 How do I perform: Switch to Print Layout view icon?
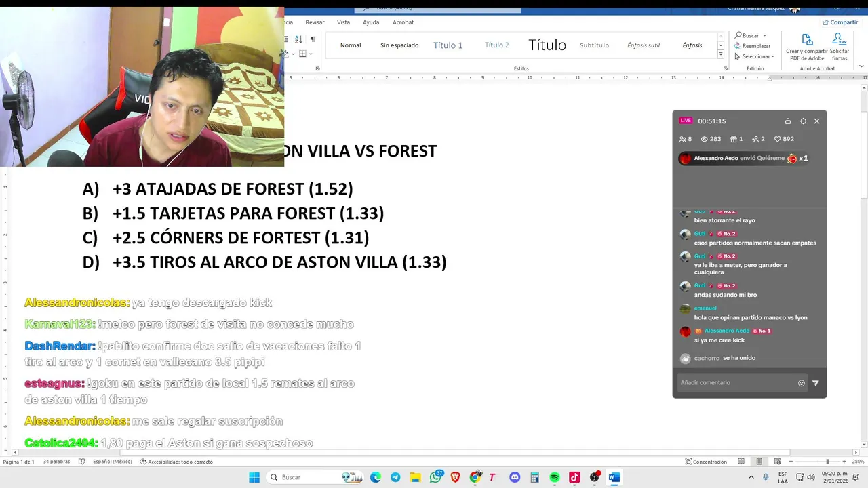(759, 462)
